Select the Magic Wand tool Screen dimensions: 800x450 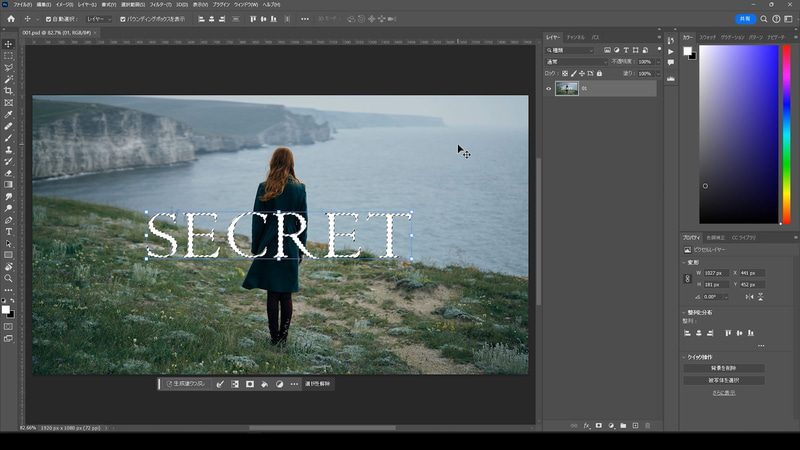click(8, 79)
